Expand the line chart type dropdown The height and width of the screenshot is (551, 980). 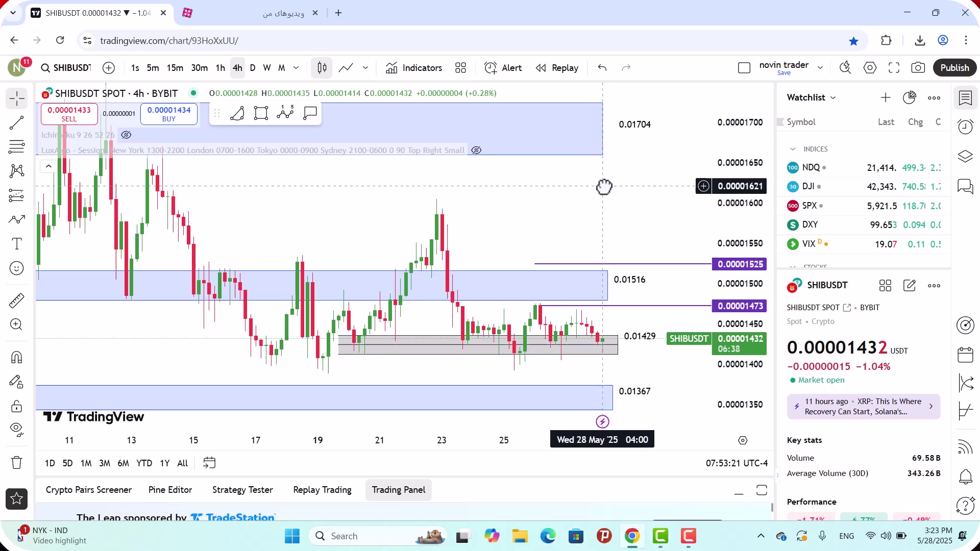click(365, 68)
